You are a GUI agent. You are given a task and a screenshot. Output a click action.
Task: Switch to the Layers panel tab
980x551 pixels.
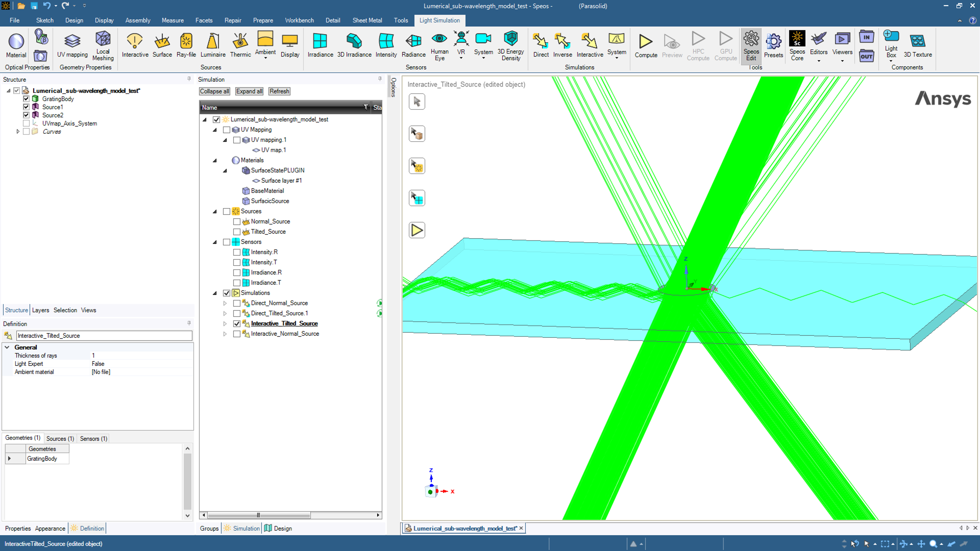pos(40,310)
